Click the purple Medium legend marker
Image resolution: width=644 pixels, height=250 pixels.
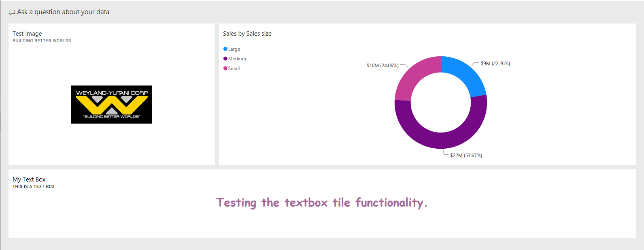(225, 59)
